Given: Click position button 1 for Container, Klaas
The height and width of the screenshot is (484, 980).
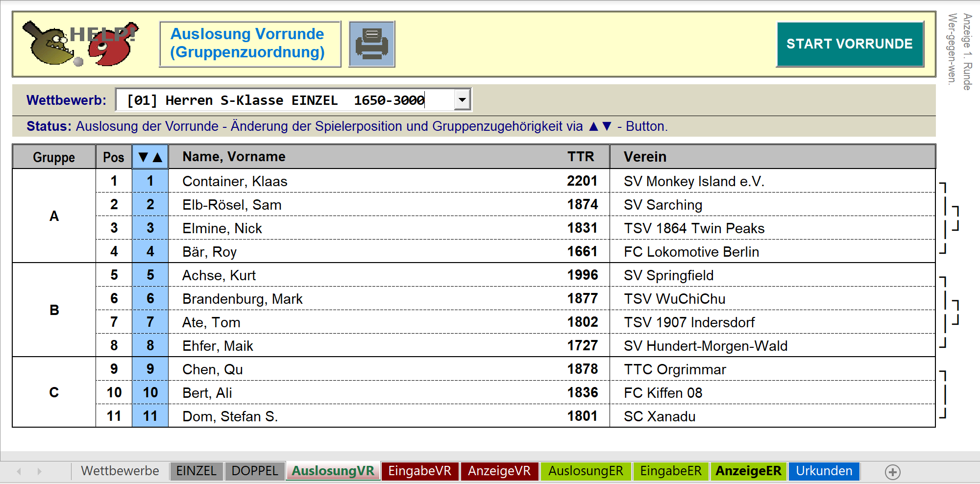Looking at the screenshot, I should pyautogui.click(x=150, y=181).
